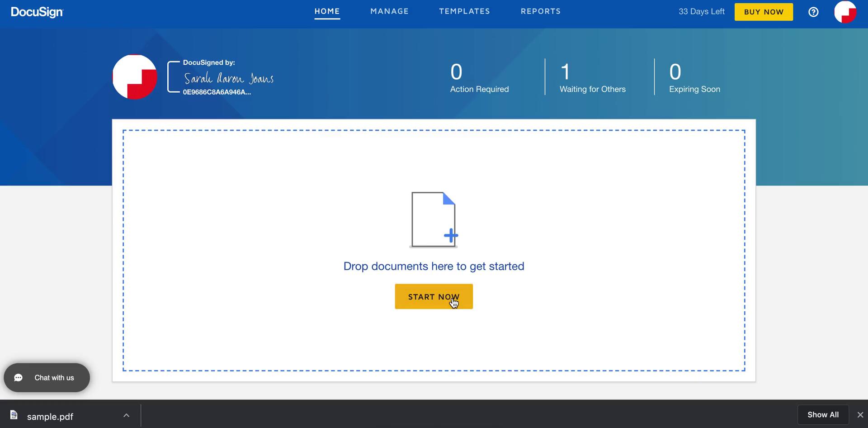
Task: Open the Templates tab
Action: click(465, 11)
